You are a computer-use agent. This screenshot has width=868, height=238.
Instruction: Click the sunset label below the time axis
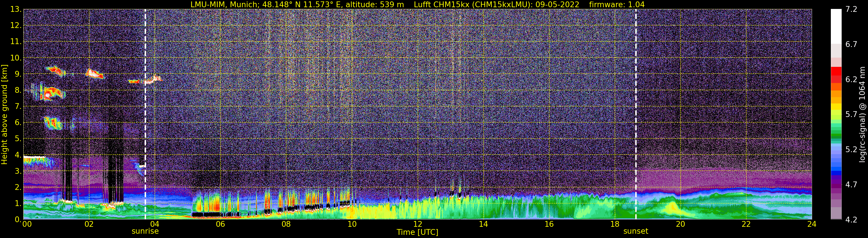636,231
